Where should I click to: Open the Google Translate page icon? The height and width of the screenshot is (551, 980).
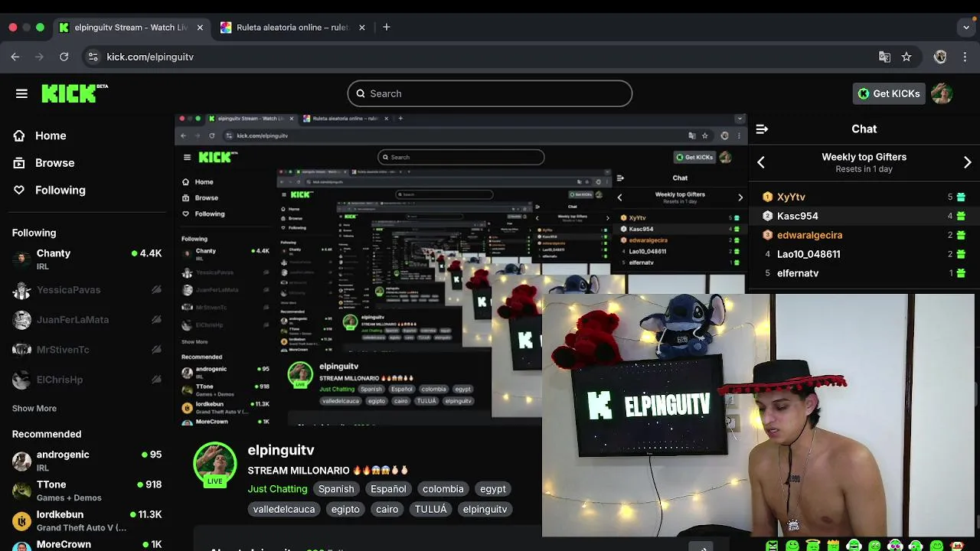click(884, 57)
